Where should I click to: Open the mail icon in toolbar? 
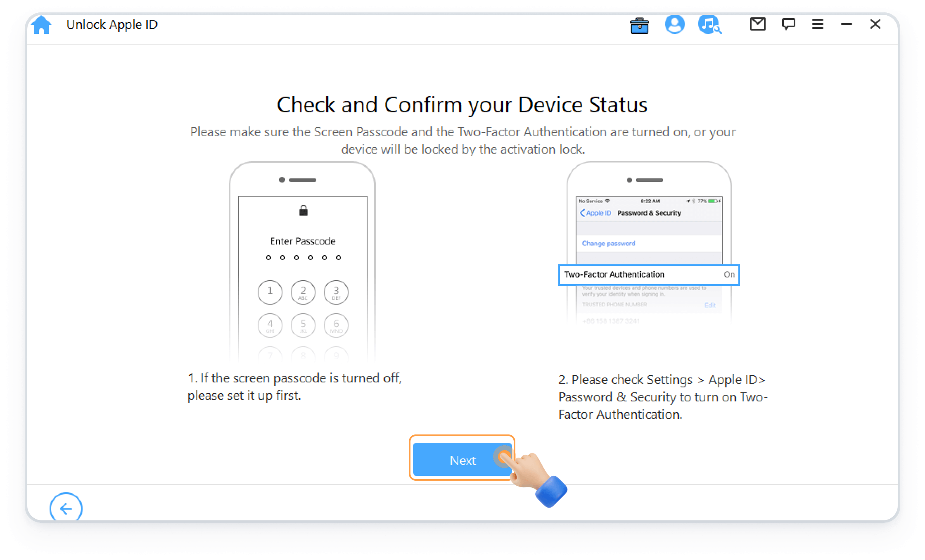(x=757, y=25)
